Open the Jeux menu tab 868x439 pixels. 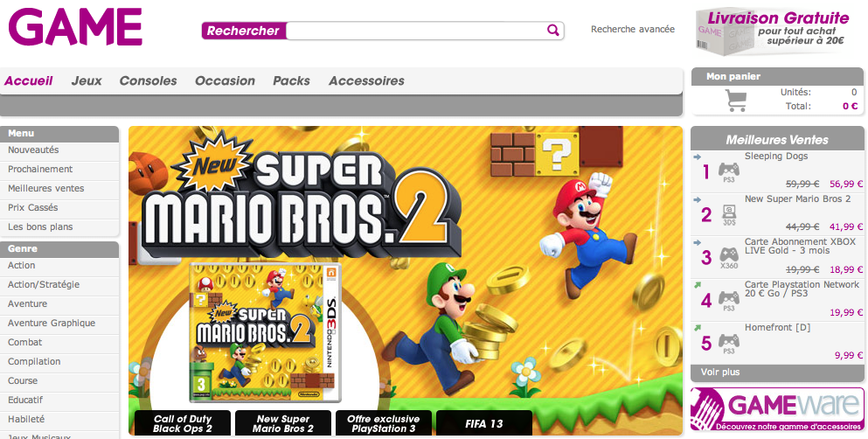point(87,80)
